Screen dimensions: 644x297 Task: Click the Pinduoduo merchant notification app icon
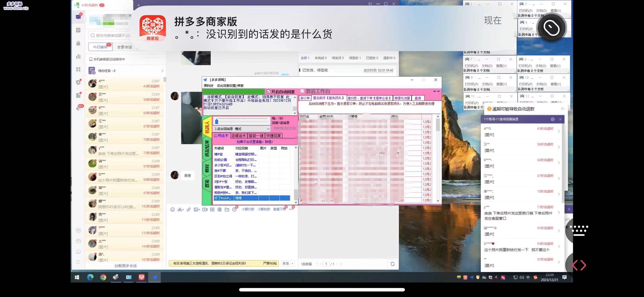(x=153, y=28)
